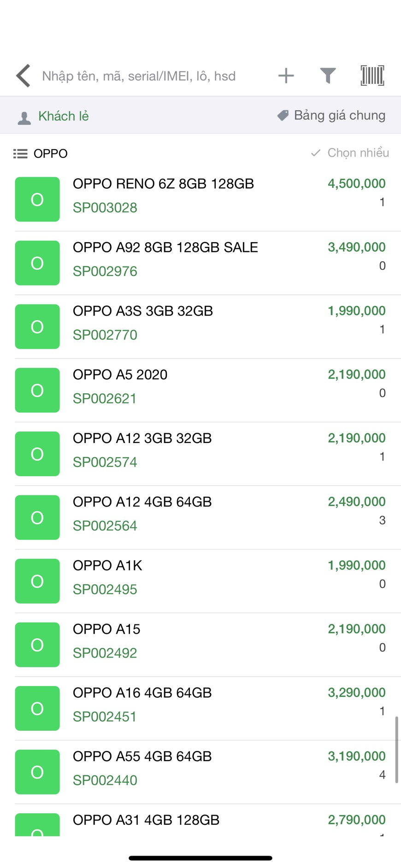Choose OPPO A55 4GB 64GB price 3,190,000
401x868 pixels.
356,756
